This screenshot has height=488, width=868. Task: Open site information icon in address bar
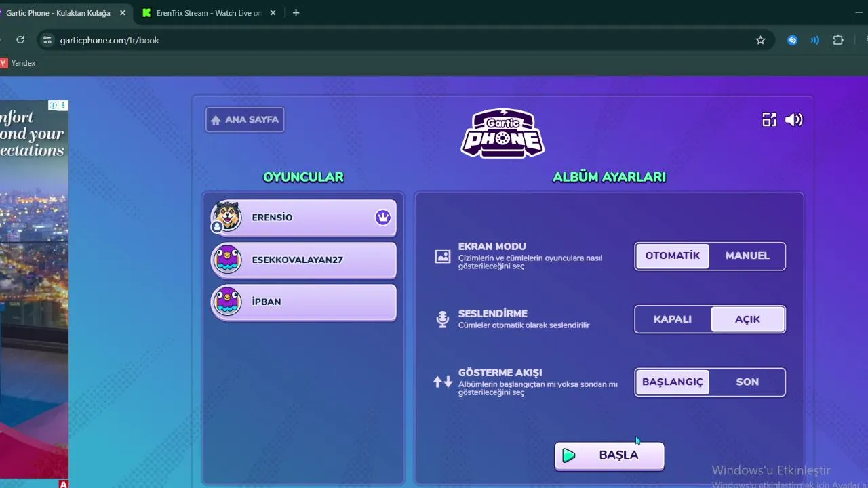[47, 40]
